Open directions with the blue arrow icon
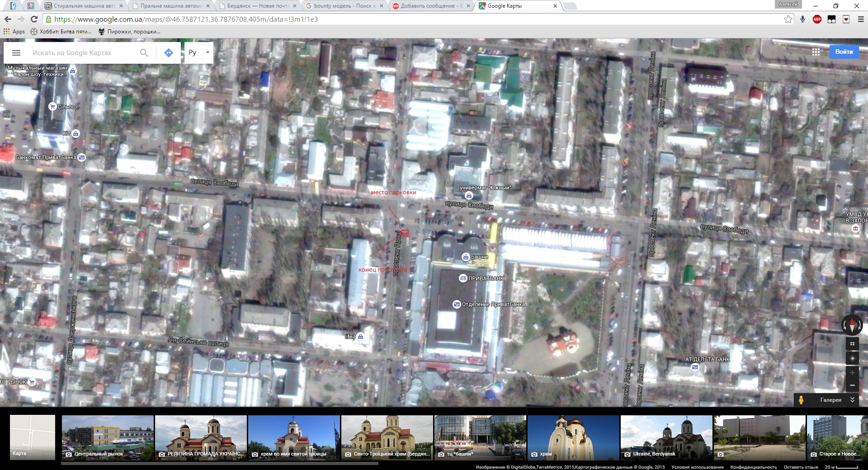The height and width of the screenshot is (470, 868). coord(168,53)
